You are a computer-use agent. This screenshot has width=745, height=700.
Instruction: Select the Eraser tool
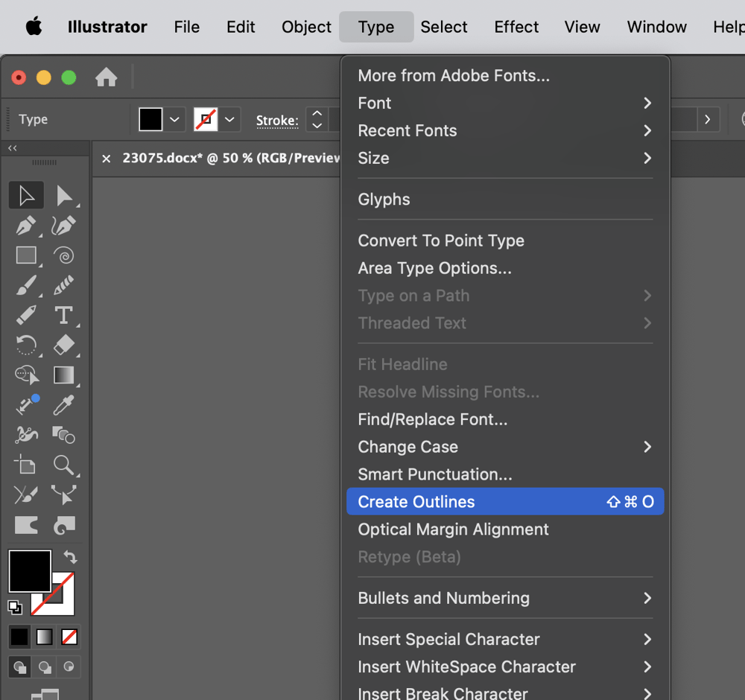[63, 346]
